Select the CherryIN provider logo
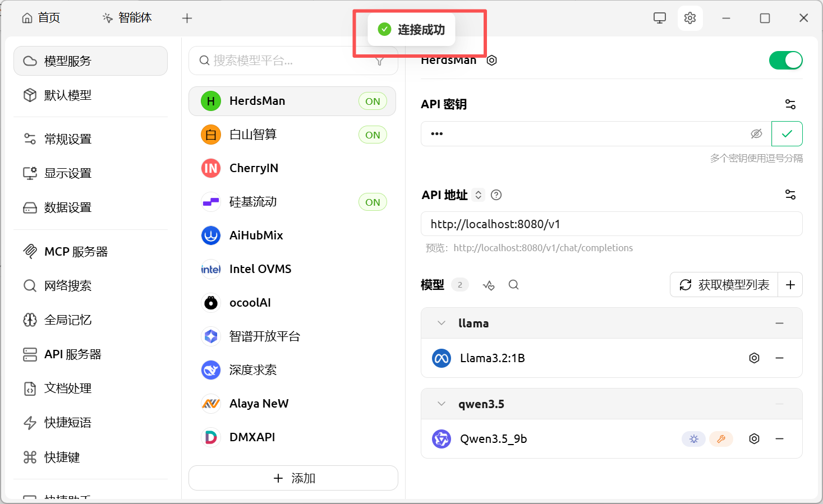The width and height of the screenshot is (823, 504). [211, 168]
